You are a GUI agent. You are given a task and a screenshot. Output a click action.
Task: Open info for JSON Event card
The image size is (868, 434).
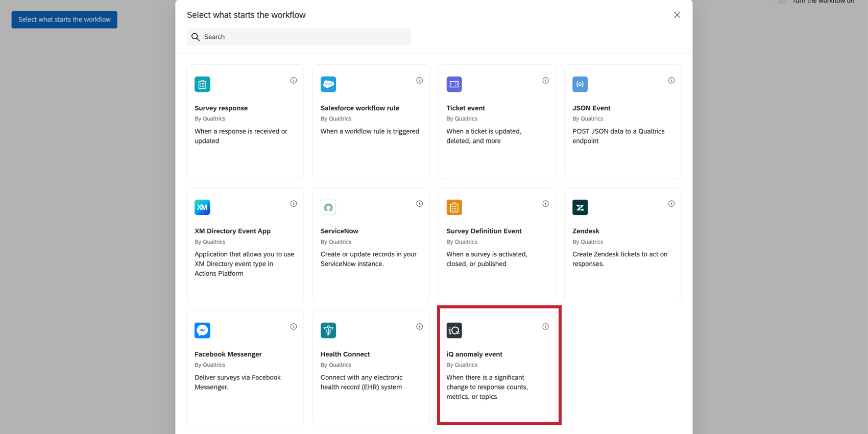(x=671, y=80)
